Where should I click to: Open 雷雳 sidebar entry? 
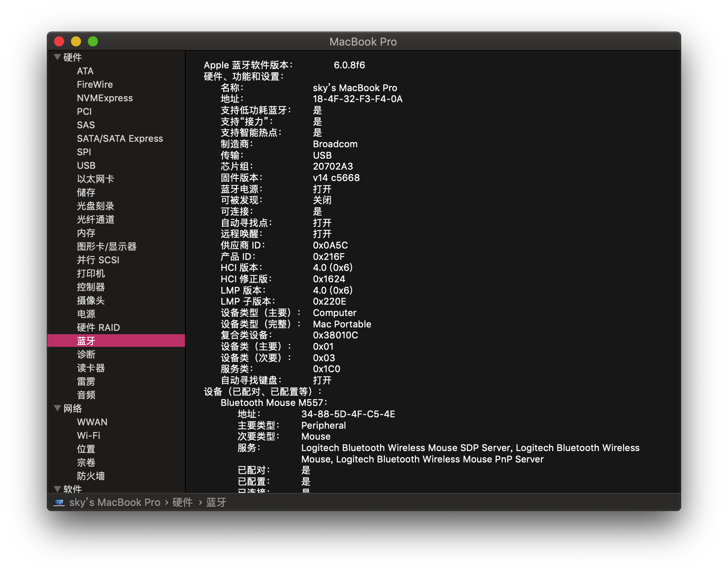pos(86,381)
